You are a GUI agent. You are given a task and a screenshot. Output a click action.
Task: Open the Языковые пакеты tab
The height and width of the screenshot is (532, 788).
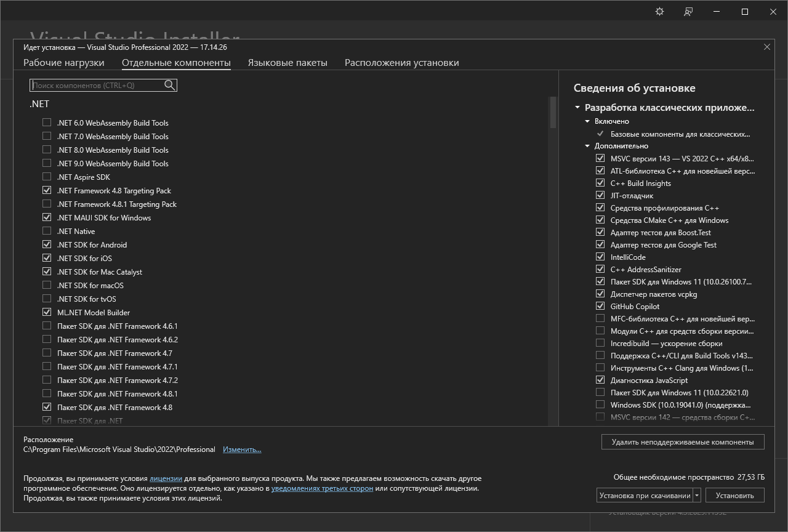pos(287,62)
